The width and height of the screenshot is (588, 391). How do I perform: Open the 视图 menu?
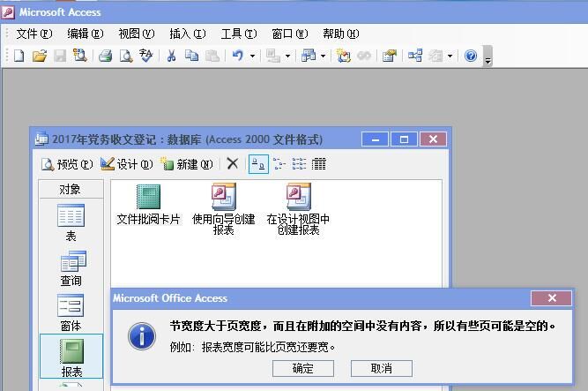(x=136, y=34)
